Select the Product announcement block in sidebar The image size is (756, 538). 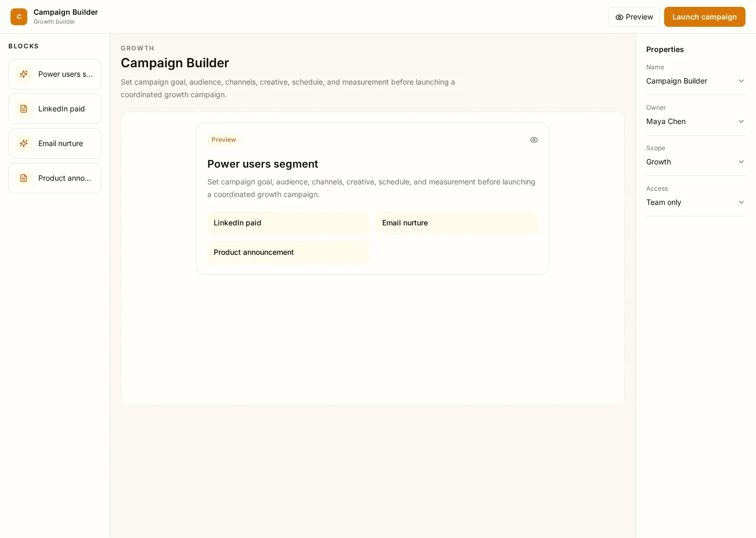55,178
